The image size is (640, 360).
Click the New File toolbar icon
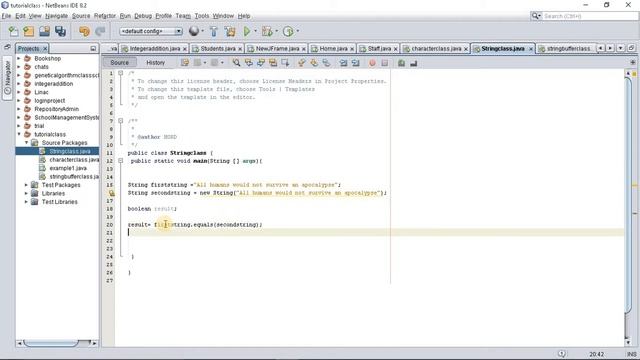13,31
